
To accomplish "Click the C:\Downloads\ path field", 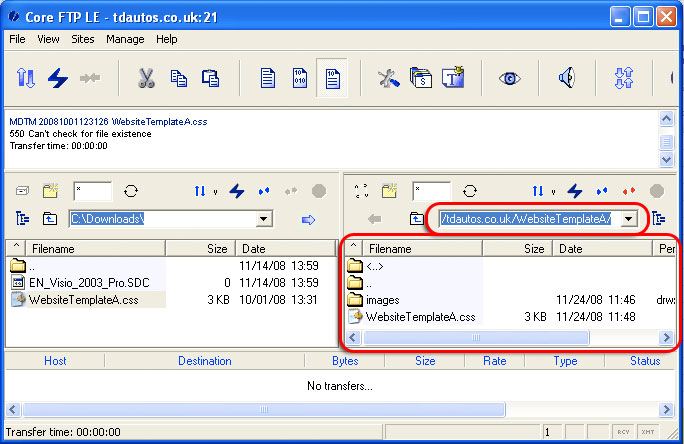I will point(162,219).
